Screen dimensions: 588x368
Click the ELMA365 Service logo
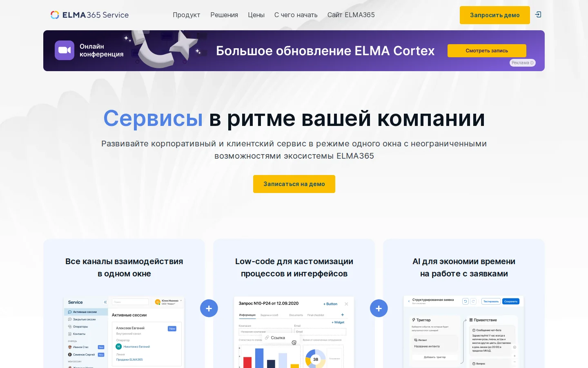[89, 15]
